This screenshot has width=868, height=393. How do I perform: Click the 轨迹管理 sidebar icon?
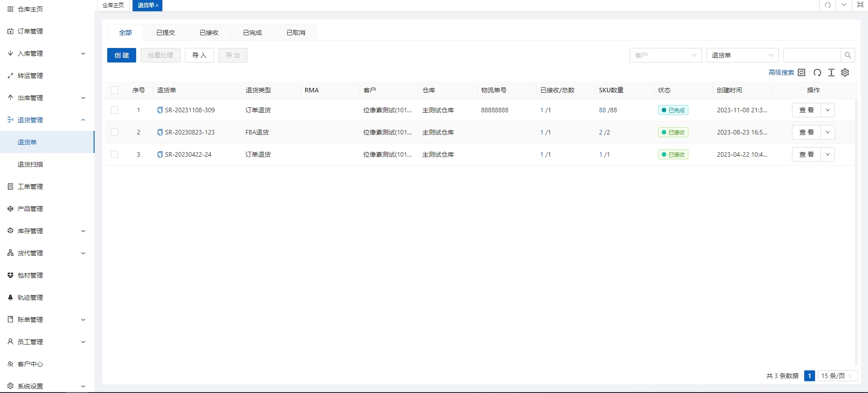tap(10, 297)
